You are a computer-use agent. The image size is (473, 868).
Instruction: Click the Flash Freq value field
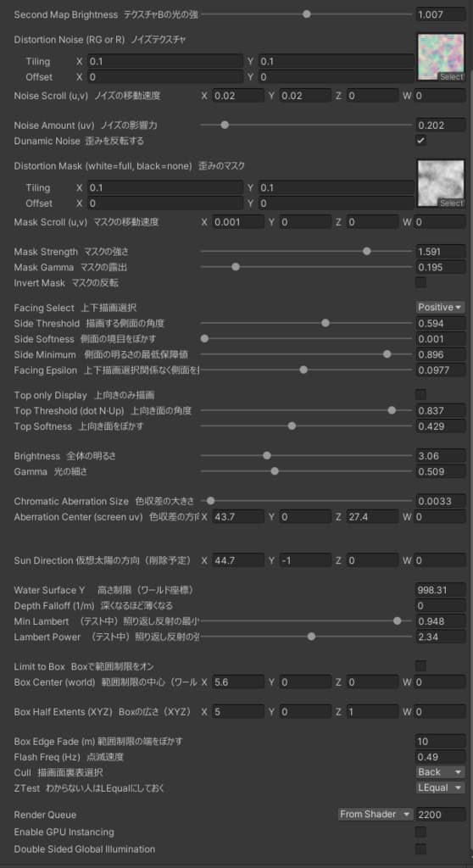(440, 756)
